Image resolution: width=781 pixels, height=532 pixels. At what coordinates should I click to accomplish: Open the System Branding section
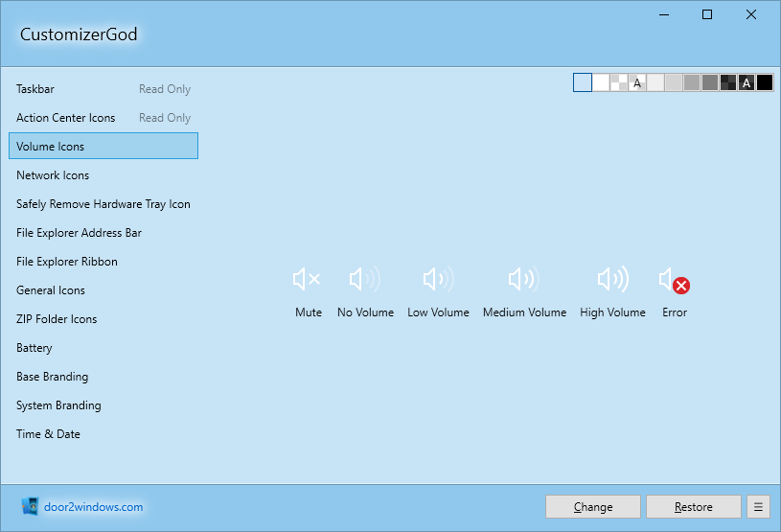point(103,405)
